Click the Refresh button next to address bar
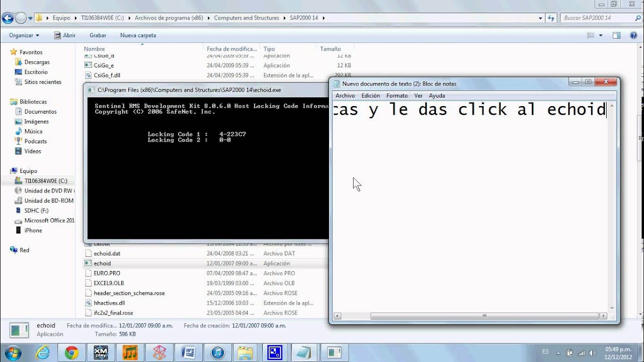The height and width of the screenshot is (362, 644). (x=550, y=18)
